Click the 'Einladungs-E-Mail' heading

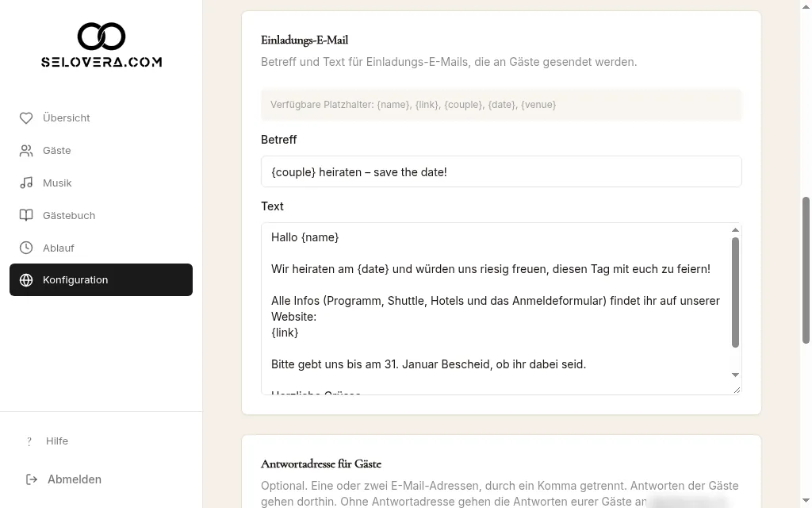coord(304,40)
